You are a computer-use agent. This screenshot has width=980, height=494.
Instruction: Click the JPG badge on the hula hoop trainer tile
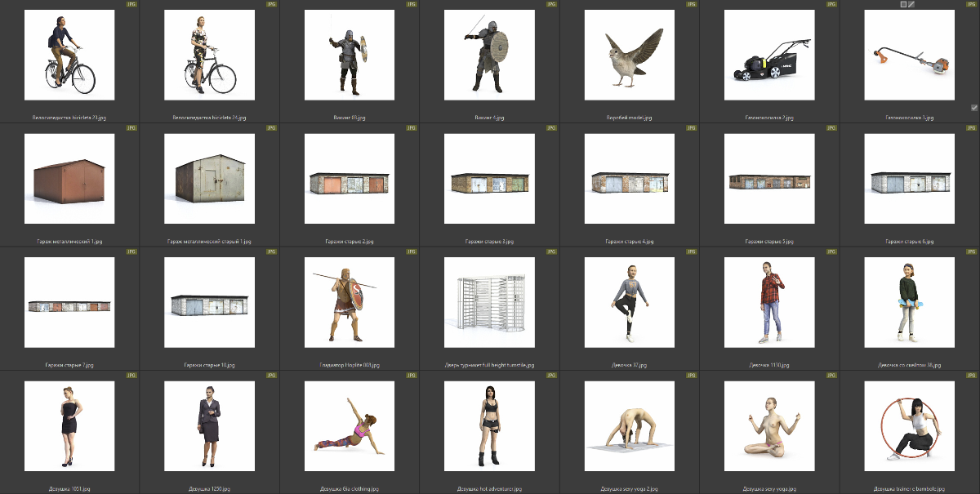(971, 375)
